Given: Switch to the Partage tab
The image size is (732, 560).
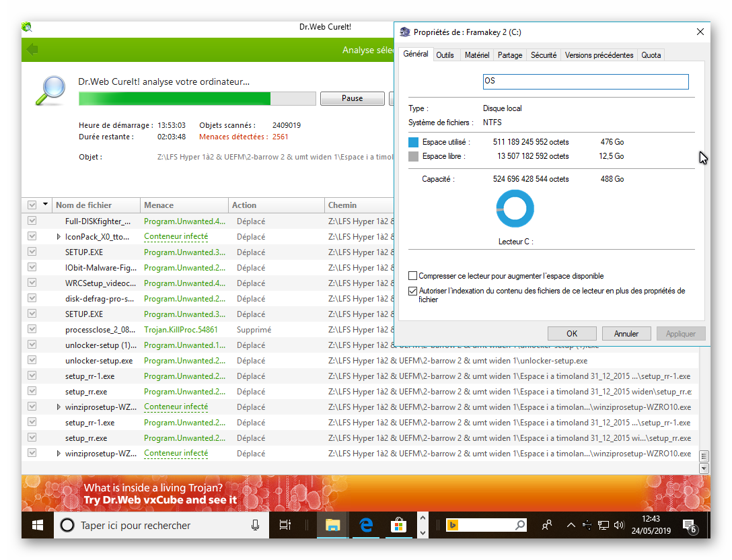Looking at the screenshot, I should pyautogui.click(x=510, y=55).
